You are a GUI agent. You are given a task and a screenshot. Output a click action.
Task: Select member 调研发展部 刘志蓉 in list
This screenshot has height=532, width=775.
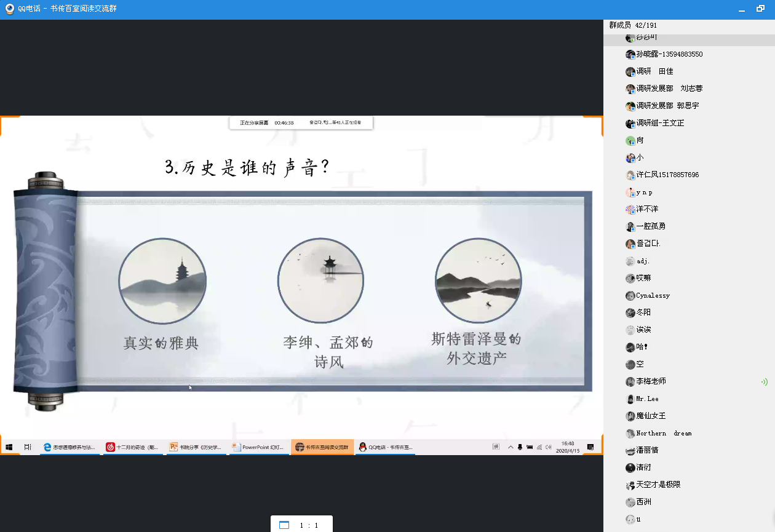pyautogui.click(x=669, y=89)
